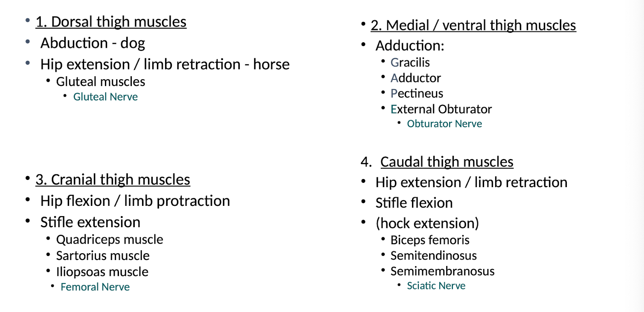Click the 'Caudal thigh muscles' heading
This screenshot has height=312, width=644.
coord(447,162)
